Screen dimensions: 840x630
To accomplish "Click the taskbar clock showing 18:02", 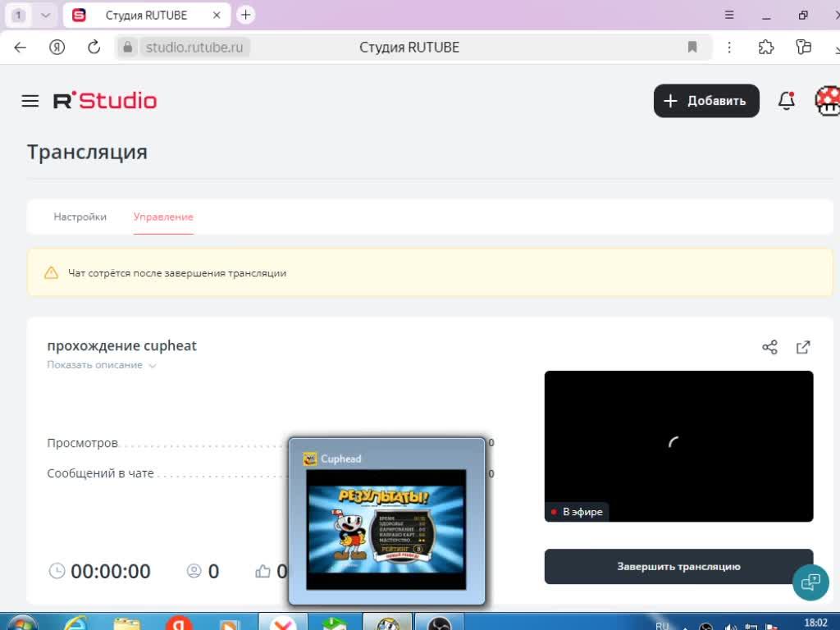I will coord(815,623).
